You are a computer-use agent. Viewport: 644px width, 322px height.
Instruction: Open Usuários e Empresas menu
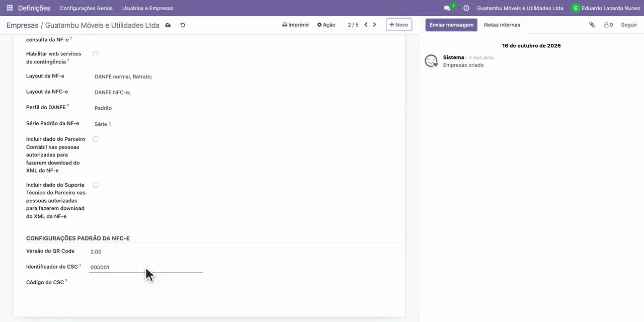coord(147,8)
